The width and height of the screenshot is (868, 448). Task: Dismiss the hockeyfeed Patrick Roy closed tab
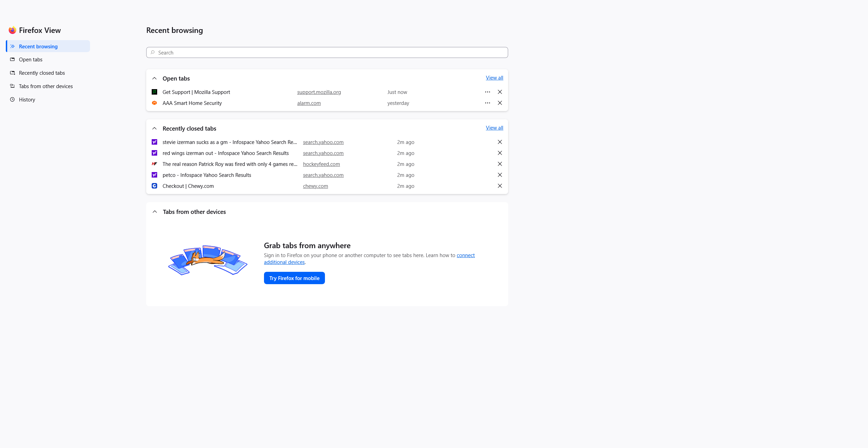pos(500,164)
